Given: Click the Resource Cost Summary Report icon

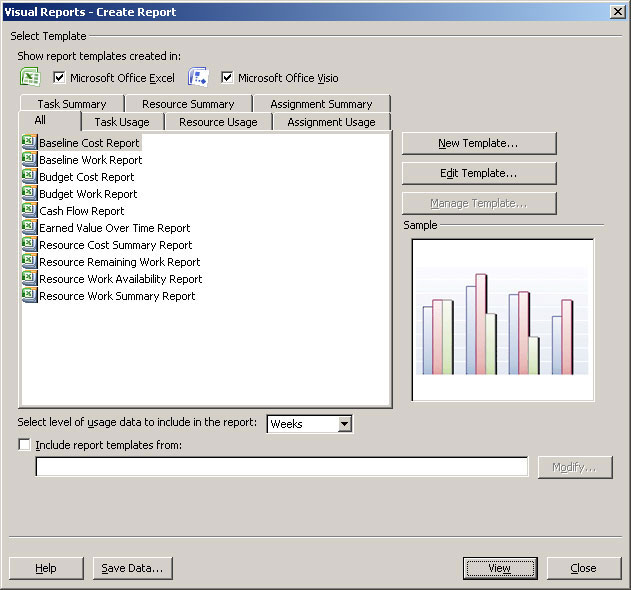Looking at the screenshot, I should [x=29, y=245].
